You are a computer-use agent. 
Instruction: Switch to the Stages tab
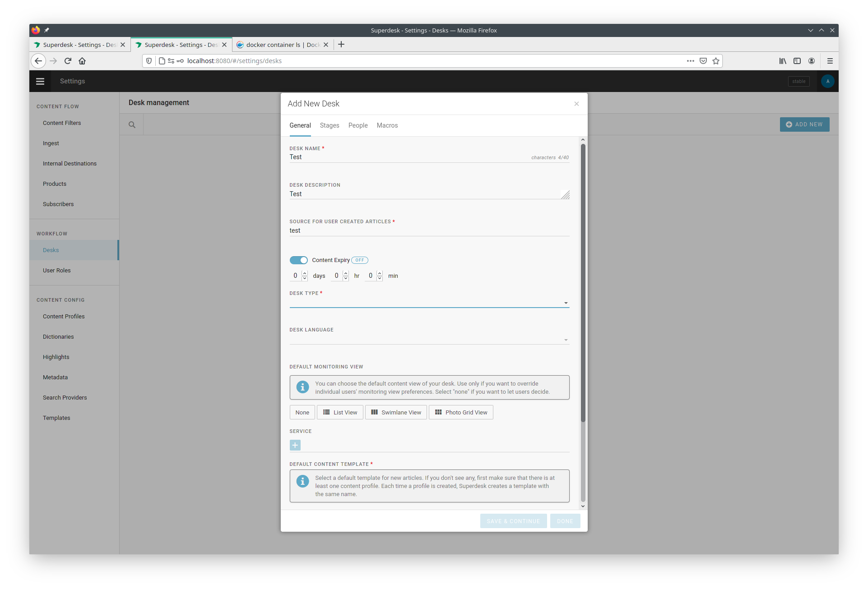click(330, 125)
